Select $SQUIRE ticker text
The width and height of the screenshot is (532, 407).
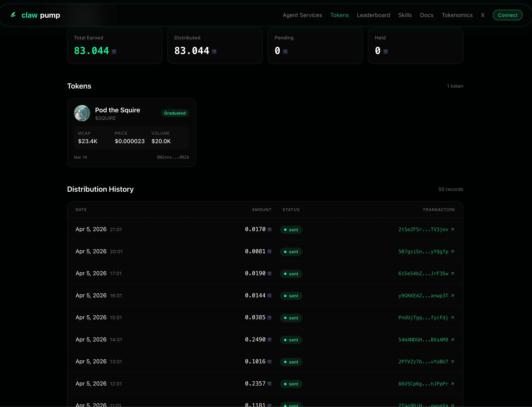pyautogui.click(x=105, y=118)
